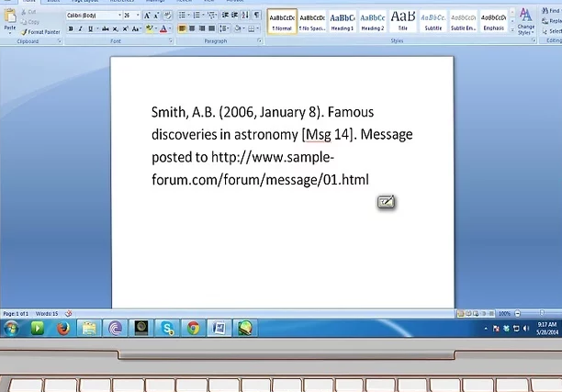
Task: Click the taskbar clock showing 9:17 AM
Action: click(x=547, y=329)
